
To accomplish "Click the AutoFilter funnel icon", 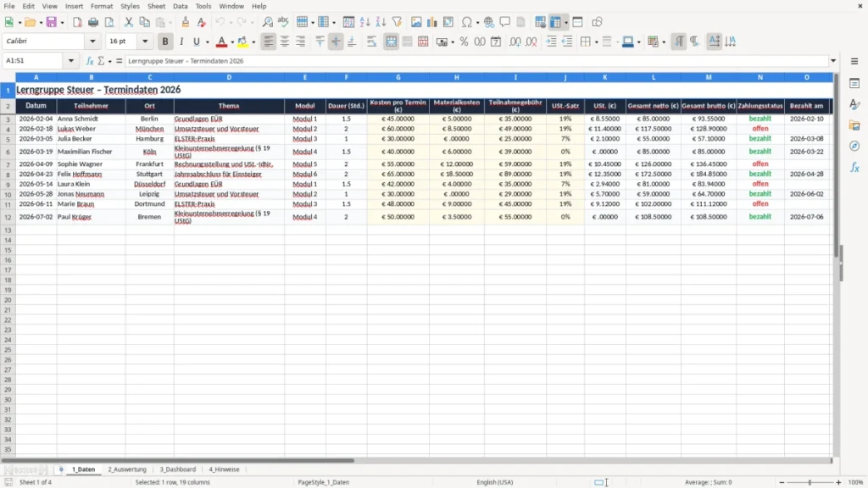I will pos(397,22).
